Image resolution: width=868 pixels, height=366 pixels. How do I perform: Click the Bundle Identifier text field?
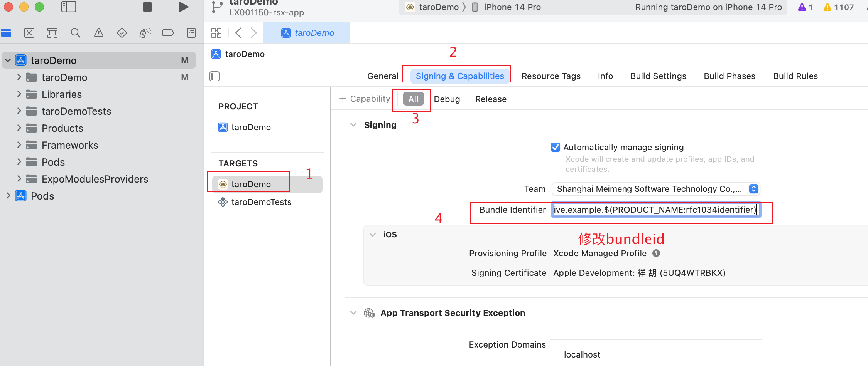pyautogui.click(x=656, y=210)
